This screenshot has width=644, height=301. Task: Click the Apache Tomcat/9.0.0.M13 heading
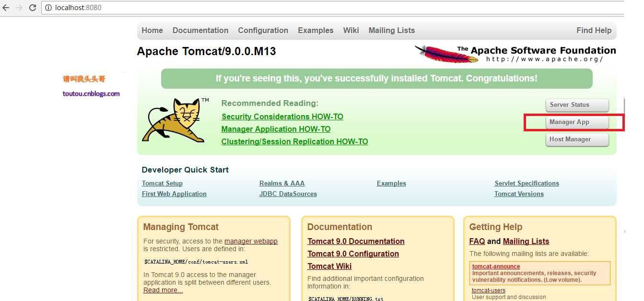(x=207, y=51)
